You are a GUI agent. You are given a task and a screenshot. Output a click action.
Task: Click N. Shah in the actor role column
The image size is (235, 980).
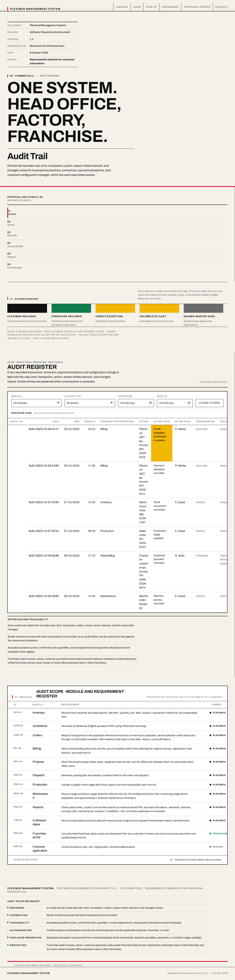[x=180, y=556]
